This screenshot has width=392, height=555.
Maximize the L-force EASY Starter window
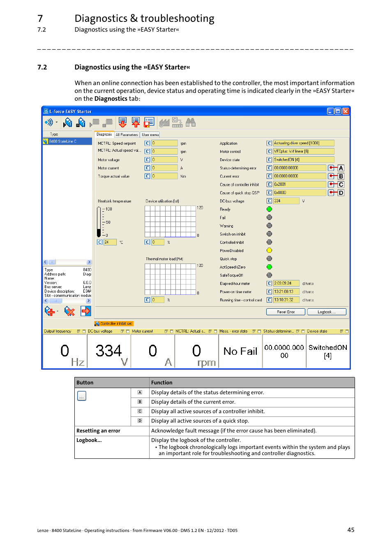[x=338, y=111]
